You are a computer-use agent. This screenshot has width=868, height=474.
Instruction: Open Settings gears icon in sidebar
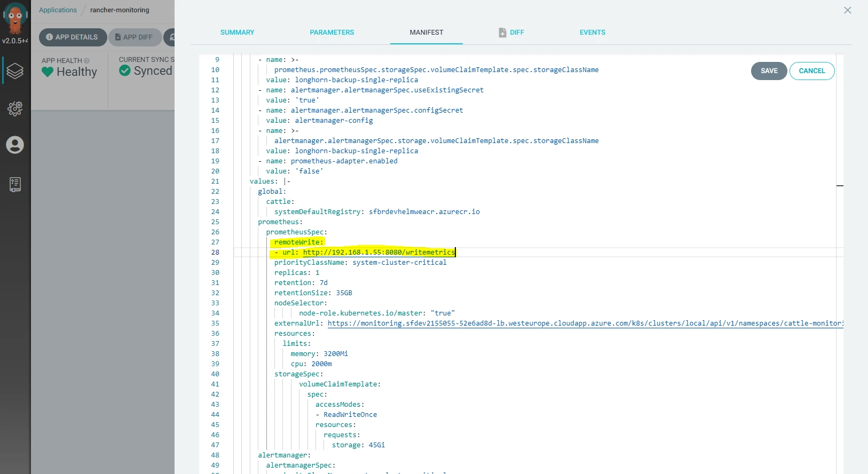[15, 108]
